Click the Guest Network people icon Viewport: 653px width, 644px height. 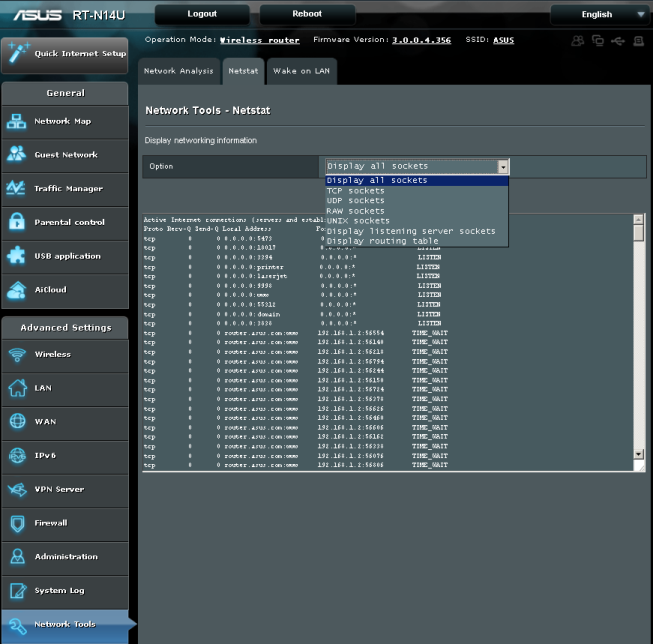pos(16,154)
